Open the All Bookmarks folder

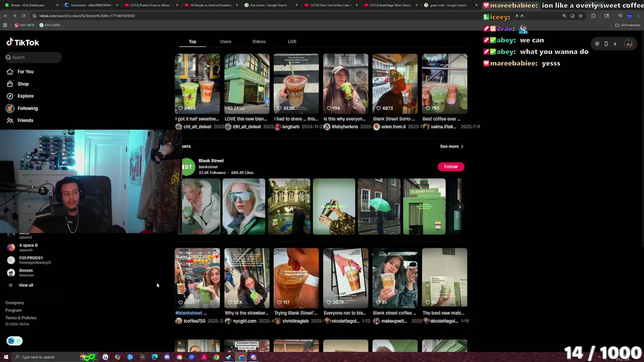[x=628, y=25]
